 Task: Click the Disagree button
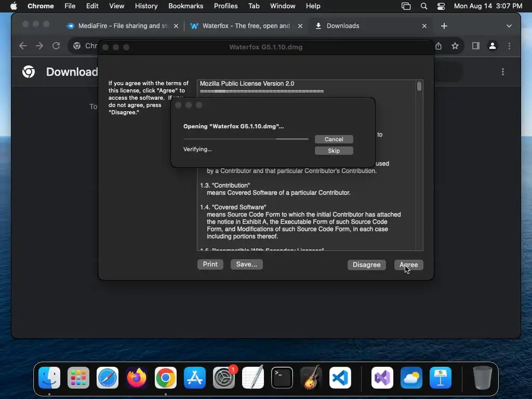366,264
